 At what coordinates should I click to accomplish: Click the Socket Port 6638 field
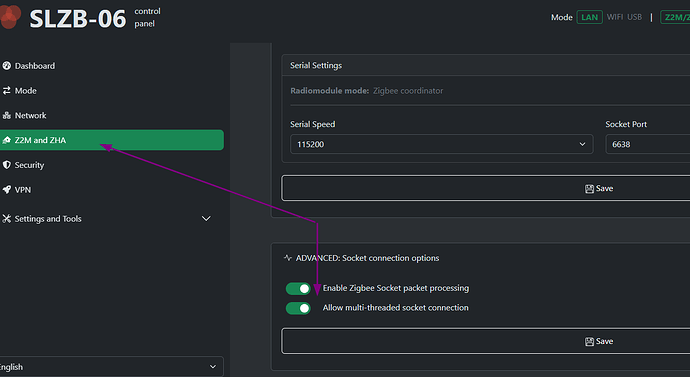(648, 144)
